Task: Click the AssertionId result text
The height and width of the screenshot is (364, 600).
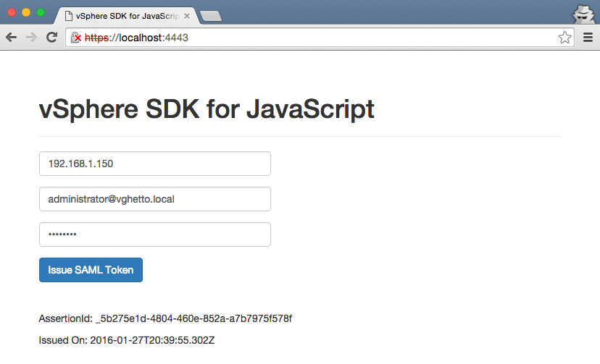Action: point(165,318)
